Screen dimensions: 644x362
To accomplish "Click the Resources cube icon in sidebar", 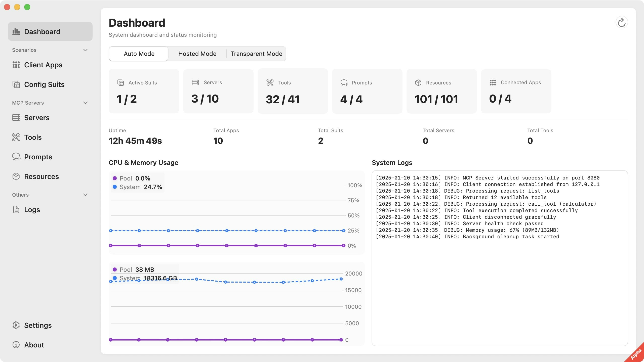I will tap(16, 176).
